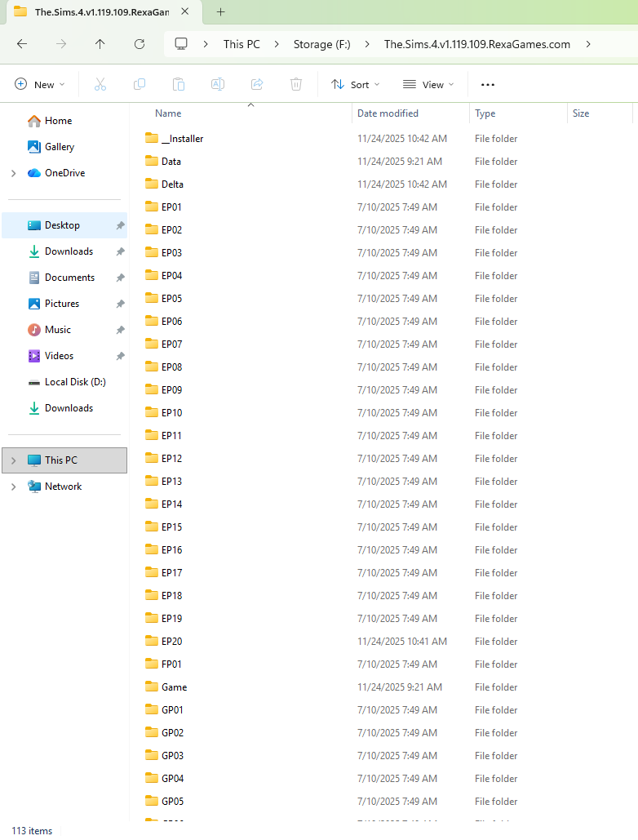Open the Sort dropdown menu

click(x=356, y=84)
